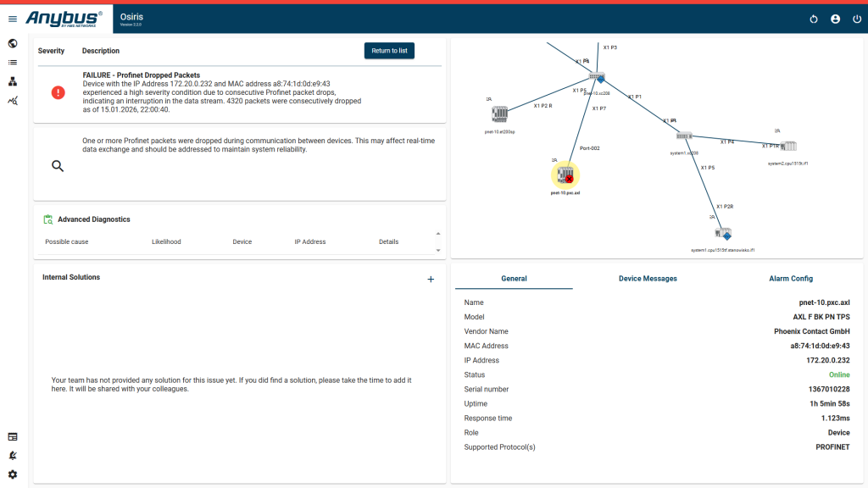Select the system2.cpu1515t.if1 device node
Viewport: 868px width, 488px height.
[x=789, y=146]
